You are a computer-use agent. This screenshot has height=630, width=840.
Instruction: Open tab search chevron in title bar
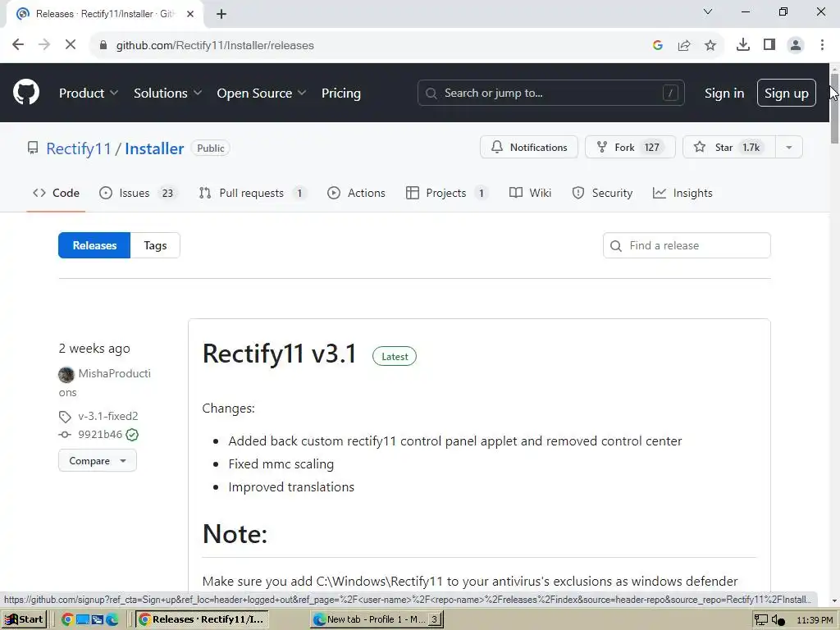pyautogui.click(x=708, y=11)
